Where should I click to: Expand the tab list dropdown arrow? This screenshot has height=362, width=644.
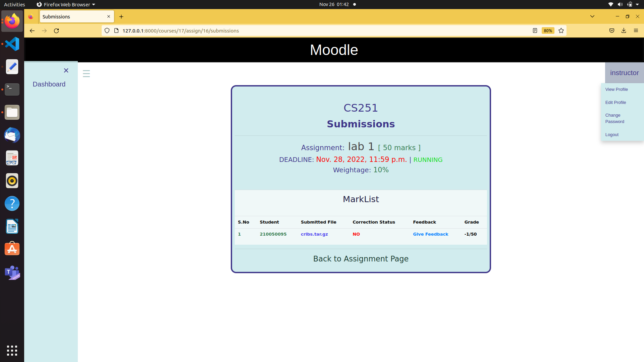tap(592, 16)
